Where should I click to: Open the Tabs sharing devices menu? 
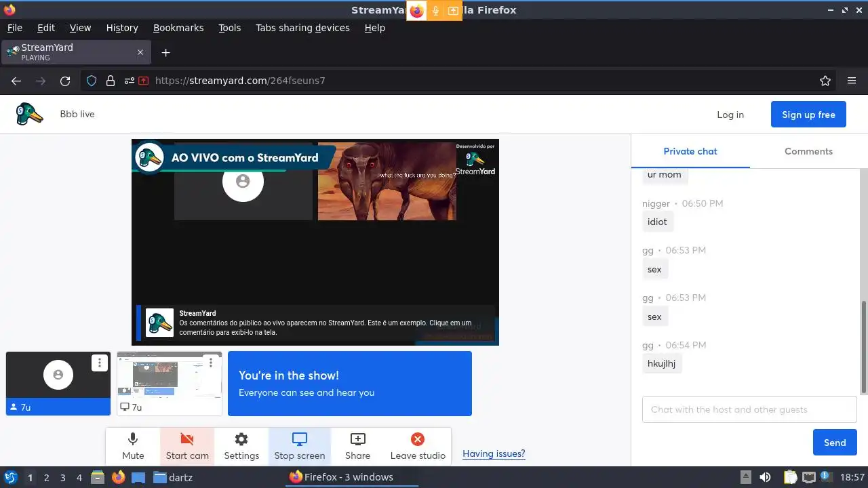[302, 28]
